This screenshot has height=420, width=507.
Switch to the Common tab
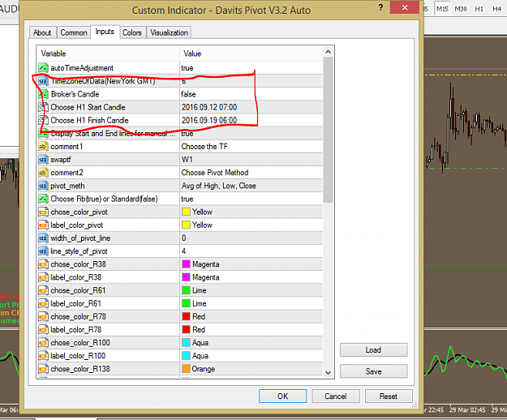74,32
